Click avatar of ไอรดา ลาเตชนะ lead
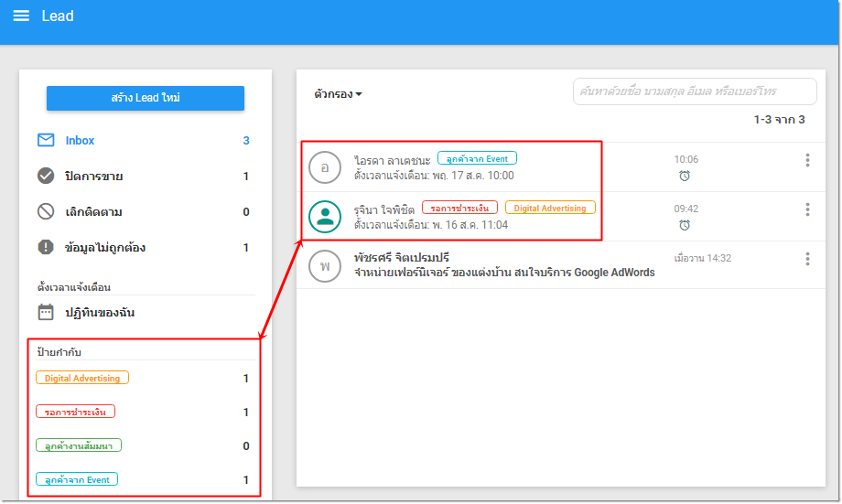This screenshot has width=842, height=504. (325, 167)
